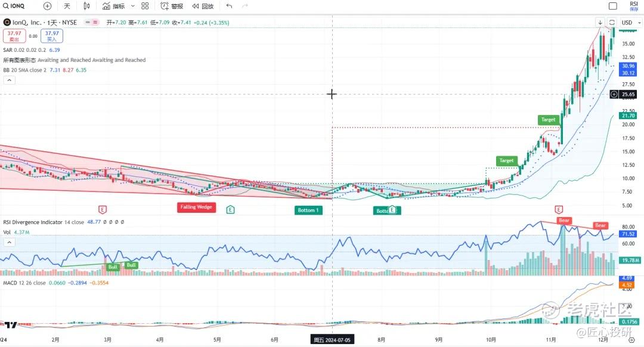Click the 21.70 green price label
Image resolution: width=644 pixels, height=347 pixels.
pyautogui.click(x=628, y=116)
